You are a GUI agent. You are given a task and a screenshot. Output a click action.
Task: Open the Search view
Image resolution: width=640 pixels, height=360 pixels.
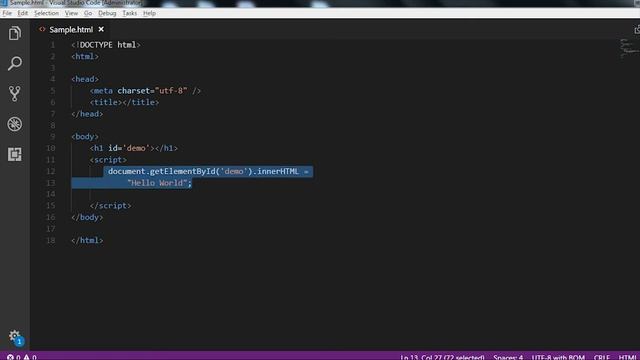coord(15,63)
